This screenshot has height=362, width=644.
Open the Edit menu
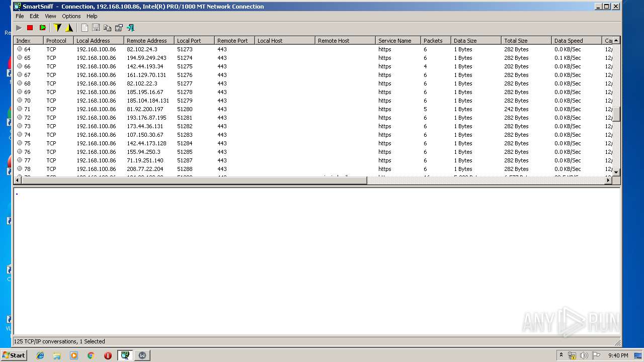(34, 16)
